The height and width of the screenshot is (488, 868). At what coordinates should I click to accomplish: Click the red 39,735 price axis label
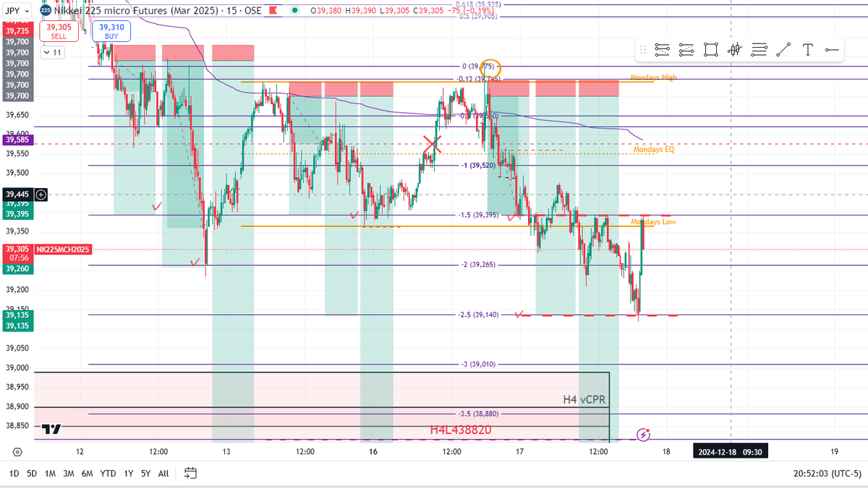pos(16,31)
